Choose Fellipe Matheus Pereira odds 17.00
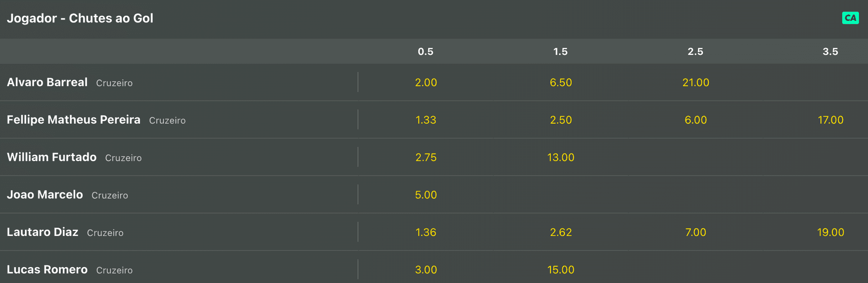 (x=830, y=120)
